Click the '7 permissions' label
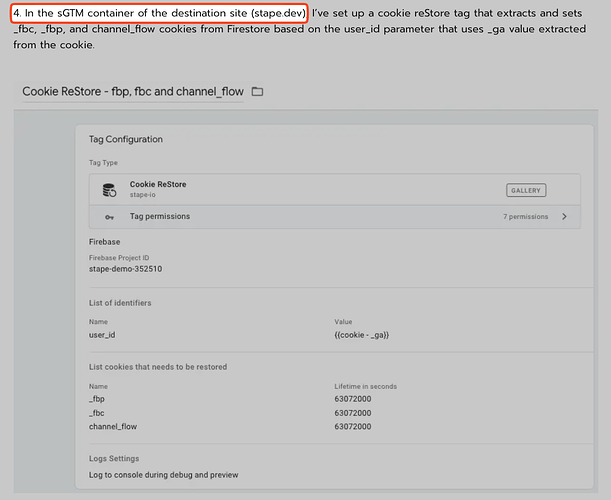The image size is (611, 500). pos(525,217)
